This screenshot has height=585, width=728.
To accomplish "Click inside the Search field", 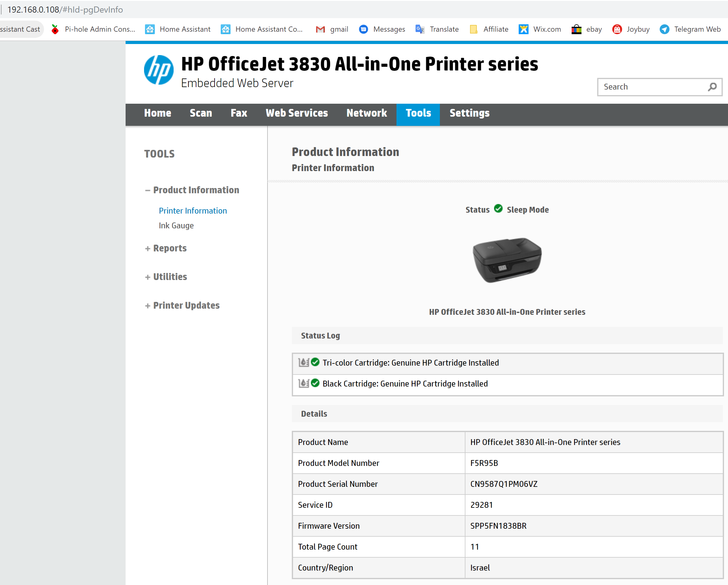I will (648, 87).
